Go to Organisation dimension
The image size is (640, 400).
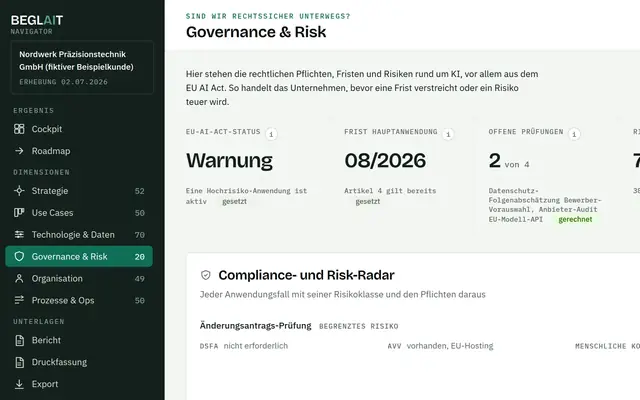79,278
